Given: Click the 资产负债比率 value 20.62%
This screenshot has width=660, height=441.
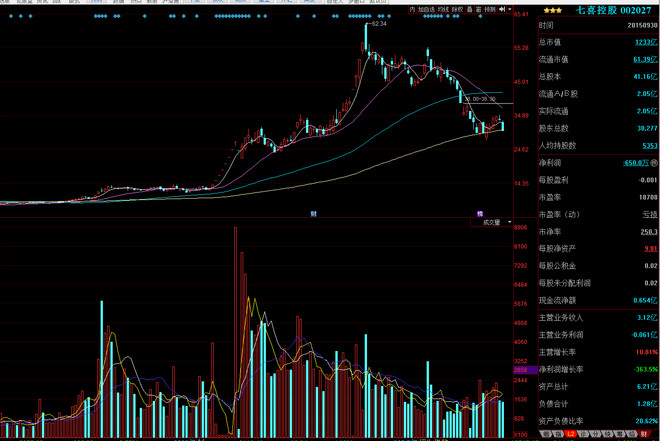Looking at the screenshot, I should coord(647,421).
